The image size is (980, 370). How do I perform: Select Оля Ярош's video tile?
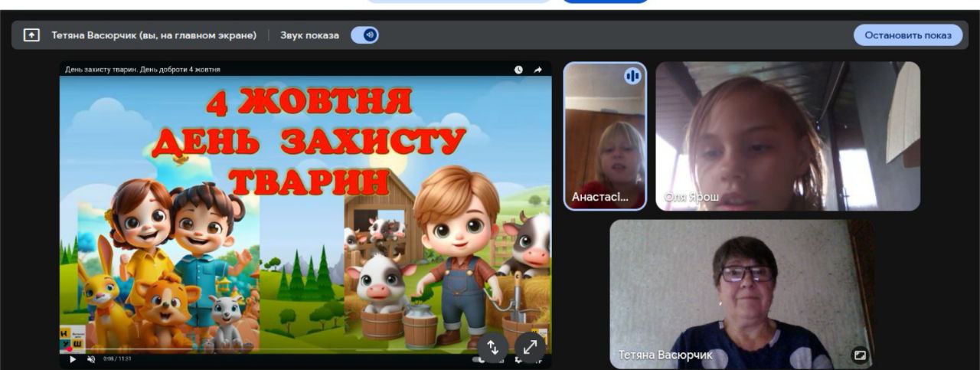click(787, 136)
